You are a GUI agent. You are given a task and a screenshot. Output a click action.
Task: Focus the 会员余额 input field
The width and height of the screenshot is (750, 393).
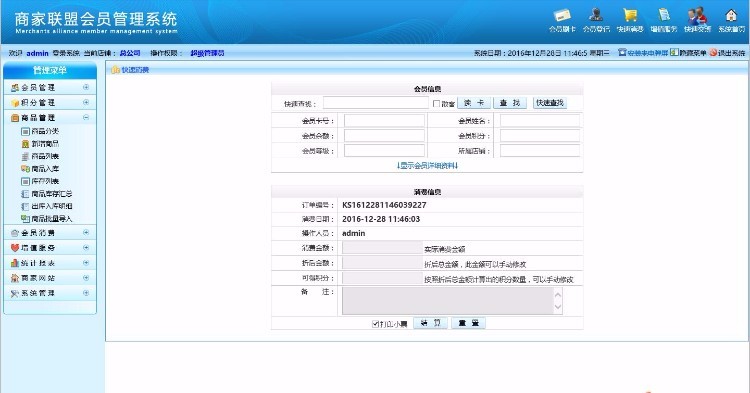(384, 136)
